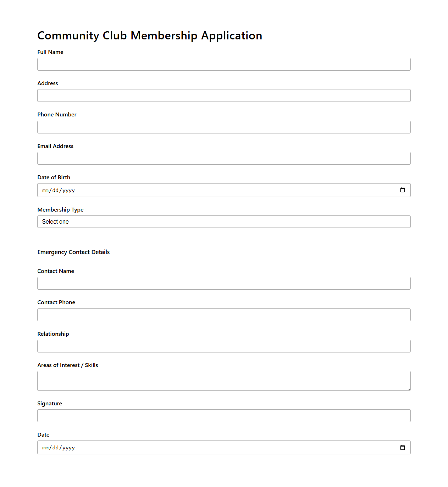Click the Contact Phone input field
This screenshot has width=448, height=487.
click(x=224, y=315)
